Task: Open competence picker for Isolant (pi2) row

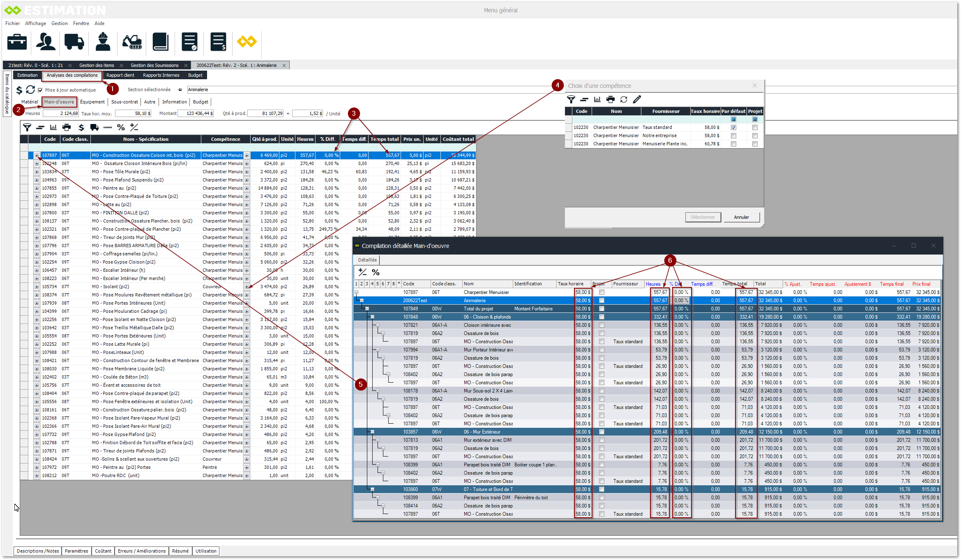Action: tap(247, 287)
